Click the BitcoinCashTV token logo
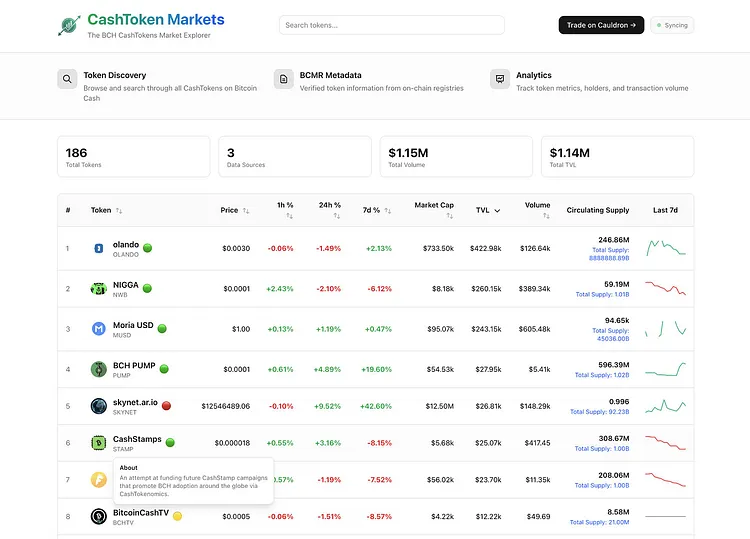The width and height of the screenshot is (750, 539). click(99, 517)
